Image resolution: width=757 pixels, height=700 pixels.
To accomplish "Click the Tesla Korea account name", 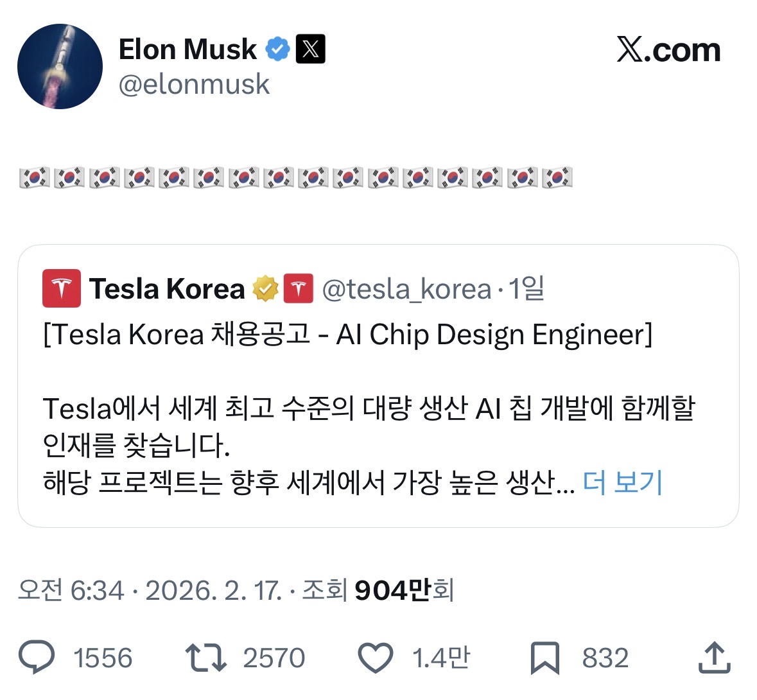I will [167, 289].
